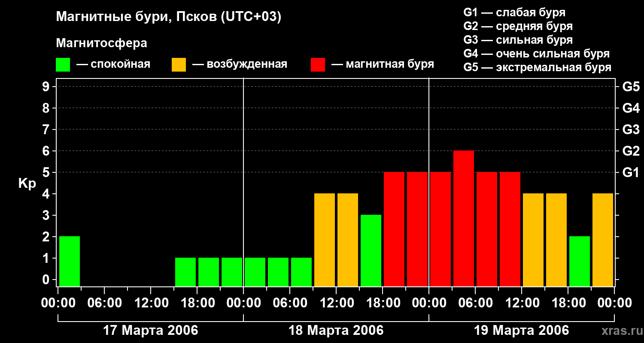Select the final yellow bar ending 19 March
Image resolution: width=644 pixels, height=343 pixels.
(603, 240)
